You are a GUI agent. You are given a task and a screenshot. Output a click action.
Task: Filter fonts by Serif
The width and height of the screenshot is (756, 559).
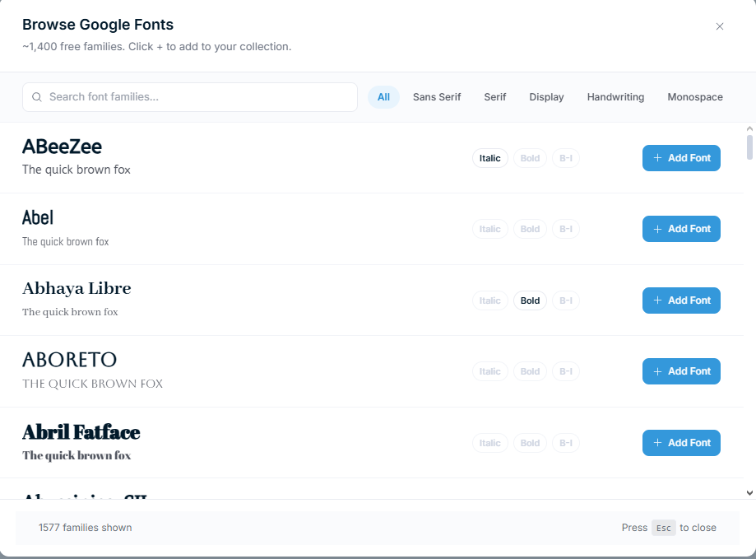pos(495,97)
